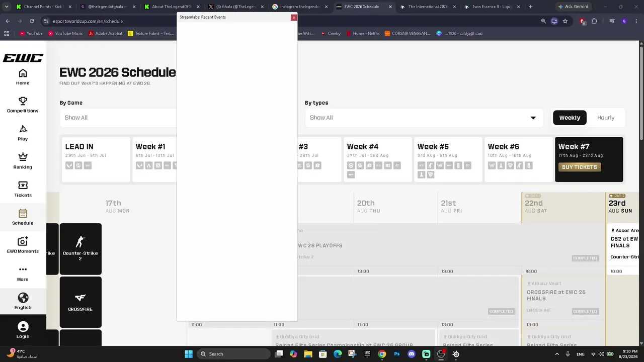
Task: Show hidden system tray icons
Action: point(557,354)
